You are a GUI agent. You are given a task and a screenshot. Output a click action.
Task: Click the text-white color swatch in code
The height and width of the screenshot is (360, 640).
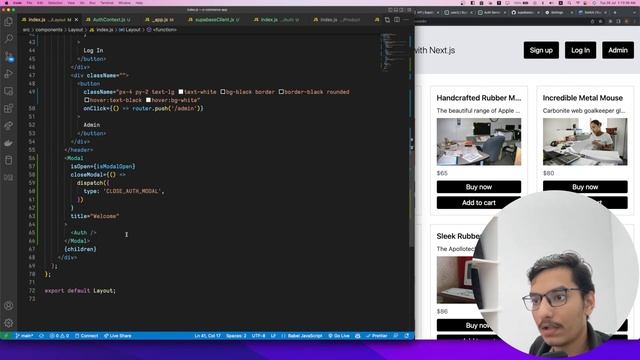181,92
